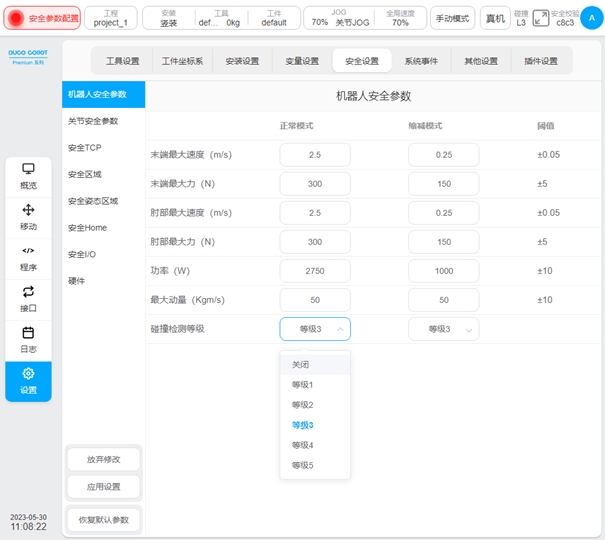Open the 概览 overview page
Screen dimensions: 605x540
28,176
